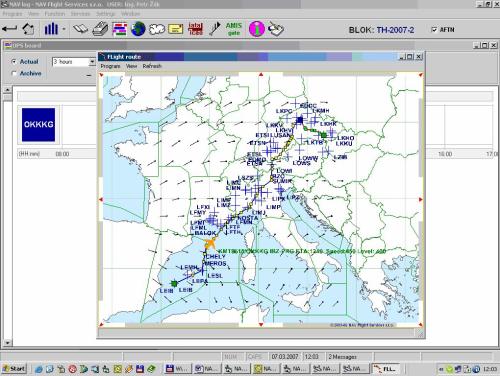
Task: Click the system tray clock
Action: click(x=490, y=369)
